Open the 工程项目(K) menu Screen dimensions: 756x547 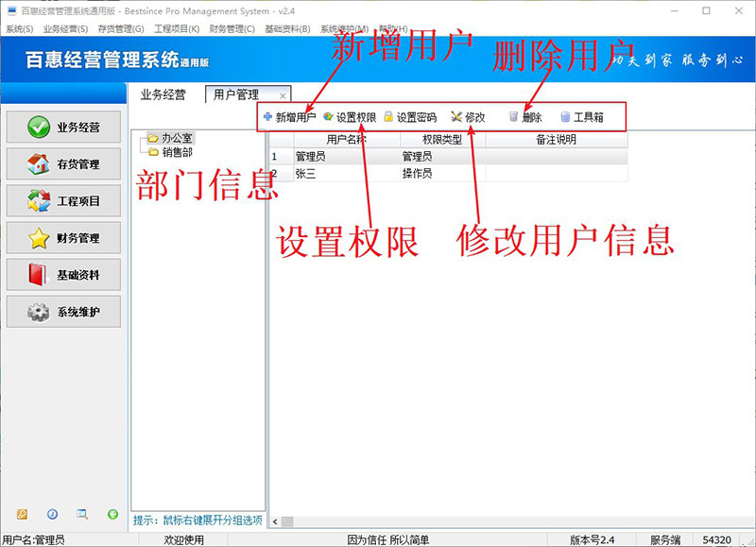click(x=177, y=29)
